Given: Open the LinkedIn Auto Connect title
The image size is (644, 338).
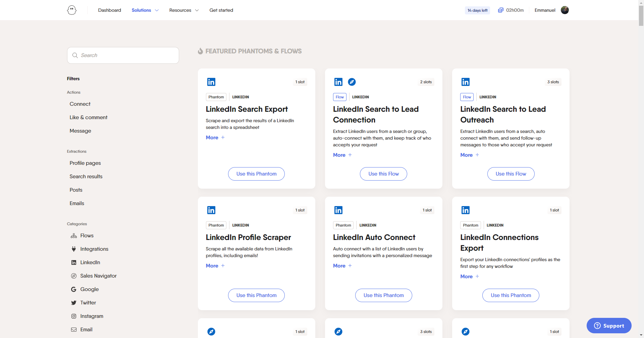Looking at the screenshot, I should [x=374, y=238].
